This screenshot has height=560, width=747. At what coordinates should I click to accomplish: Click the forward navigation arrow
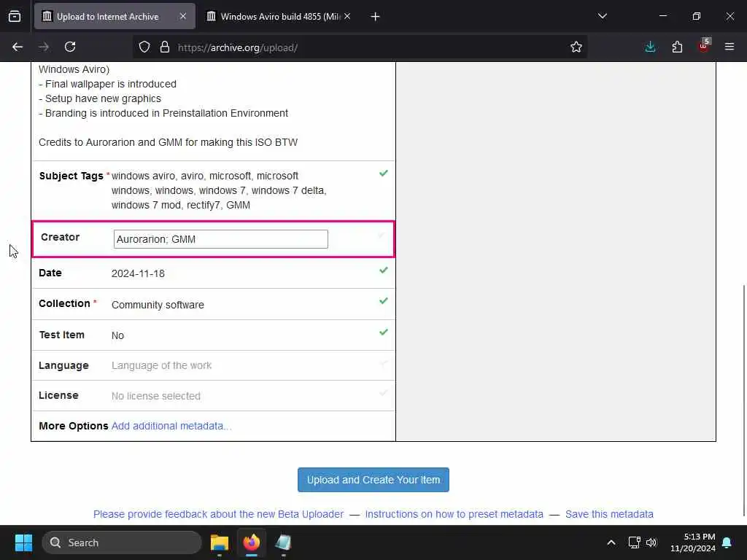click(x=44, y=47)
